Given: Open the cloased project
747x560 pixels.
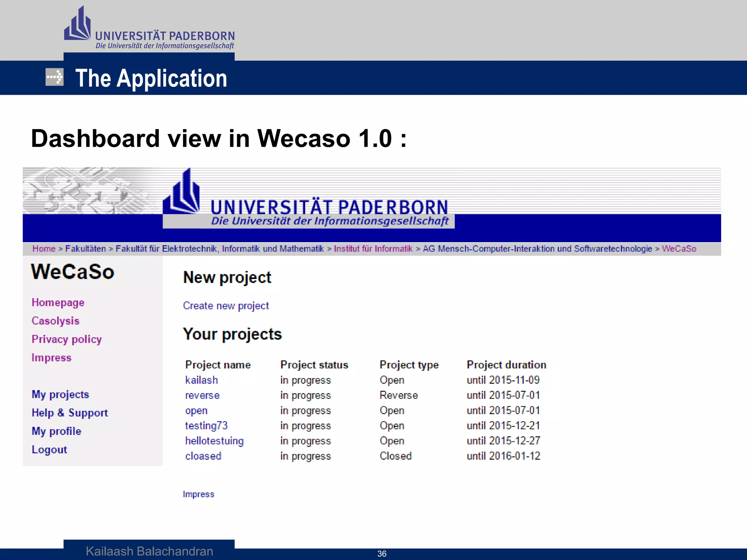Looking at the screenshot, I should (203, 456).
